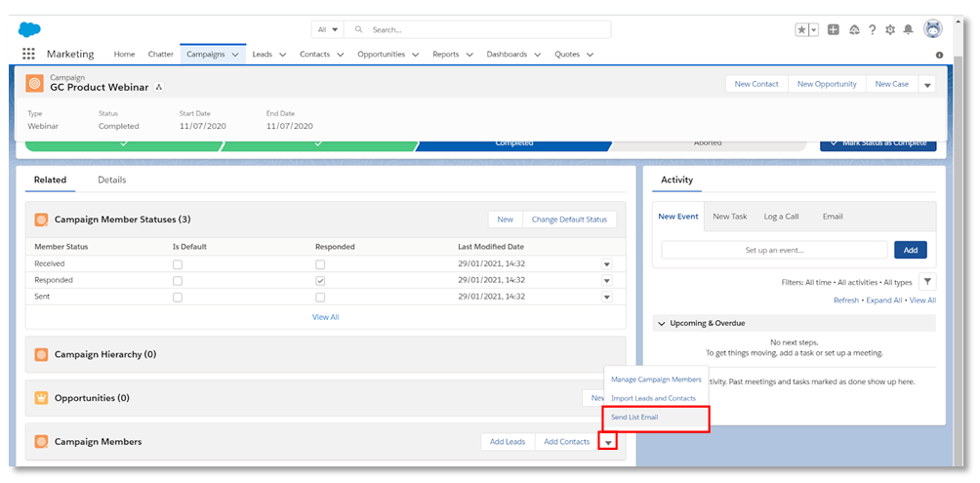Expand the Opportunities tab chevron
The height and width of the screenshot is (483, 980).
pos(416,55)
